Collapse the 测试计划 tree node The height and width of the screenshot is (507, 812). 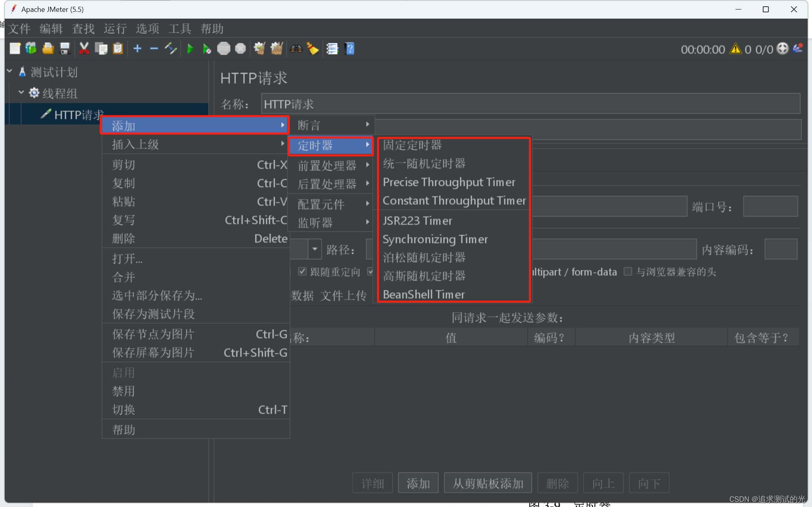click(x=10, y=71)
